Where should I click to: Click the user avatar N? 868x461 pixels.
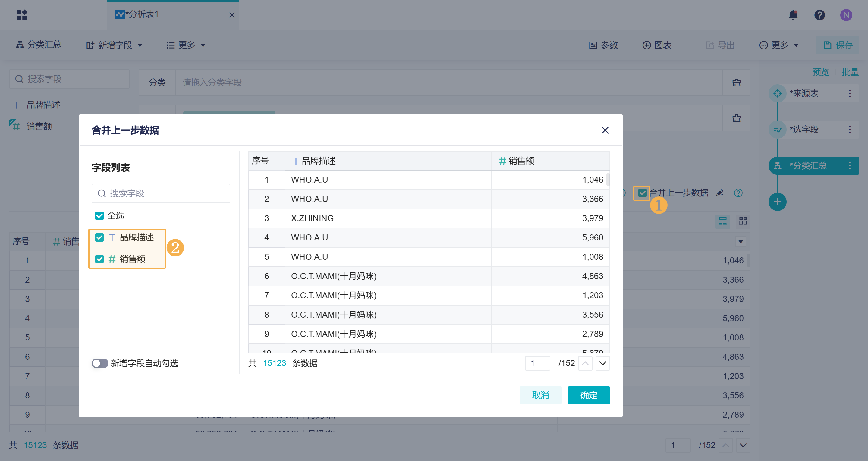click(846, 15)
